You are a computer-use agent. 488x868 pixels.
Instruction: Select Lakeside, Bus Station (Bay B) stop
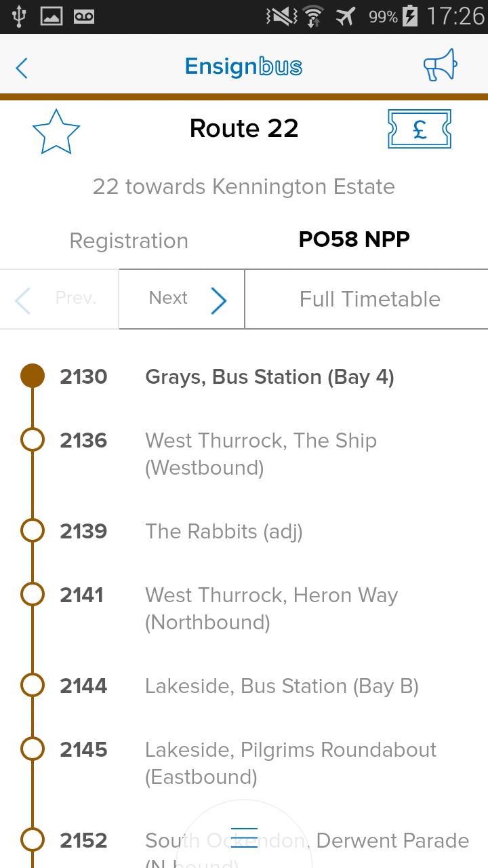(x=281, y=686)
